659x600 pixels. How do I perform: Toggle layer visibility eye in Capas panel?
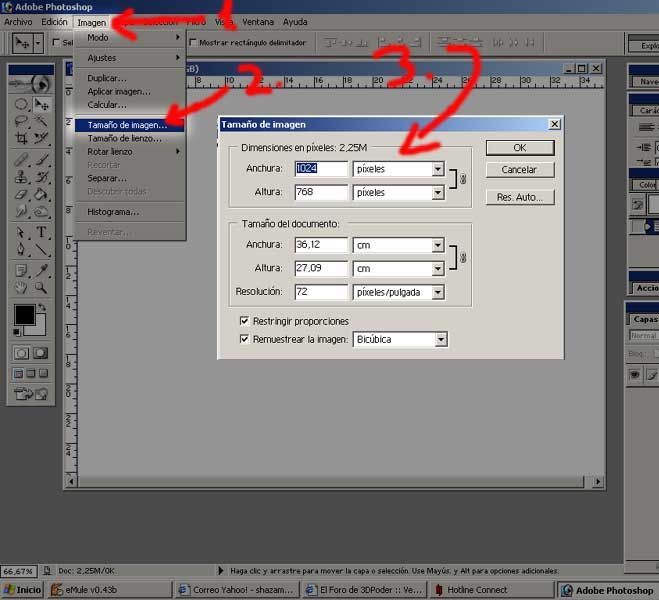click(635, 374)
